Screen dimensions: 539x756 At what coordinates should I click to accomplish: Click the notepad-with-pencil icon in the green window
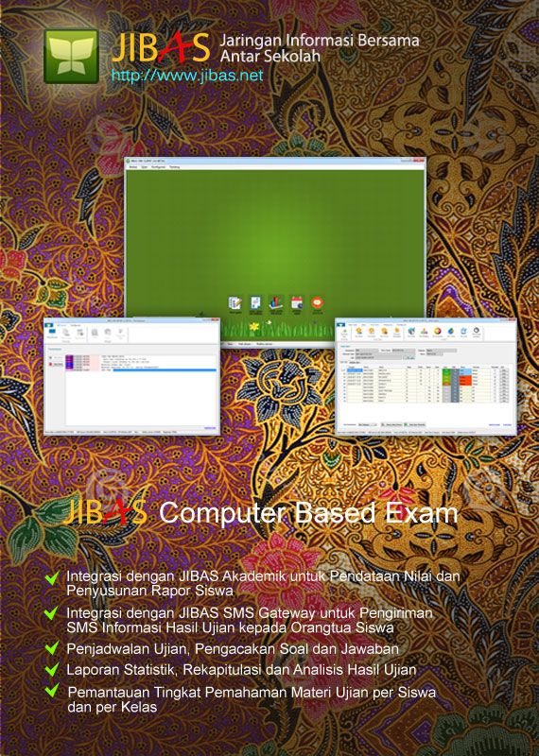[x=235, y=303]
